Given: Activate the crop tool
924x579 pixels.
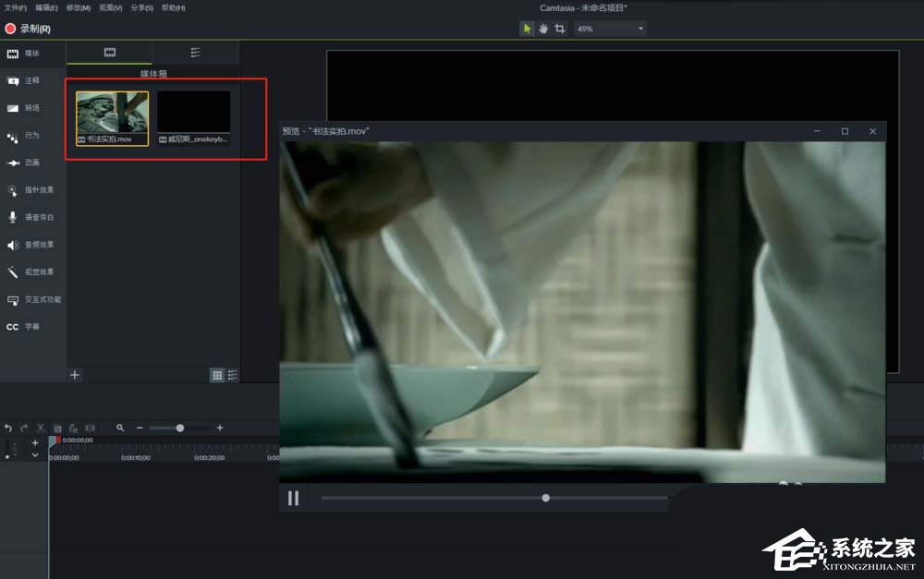Looking at the screenshot, I should coord(559,29).
